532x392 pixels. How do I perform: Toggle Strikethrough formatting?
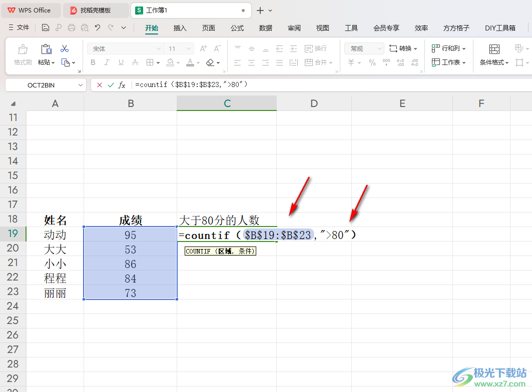pos(135,62)
